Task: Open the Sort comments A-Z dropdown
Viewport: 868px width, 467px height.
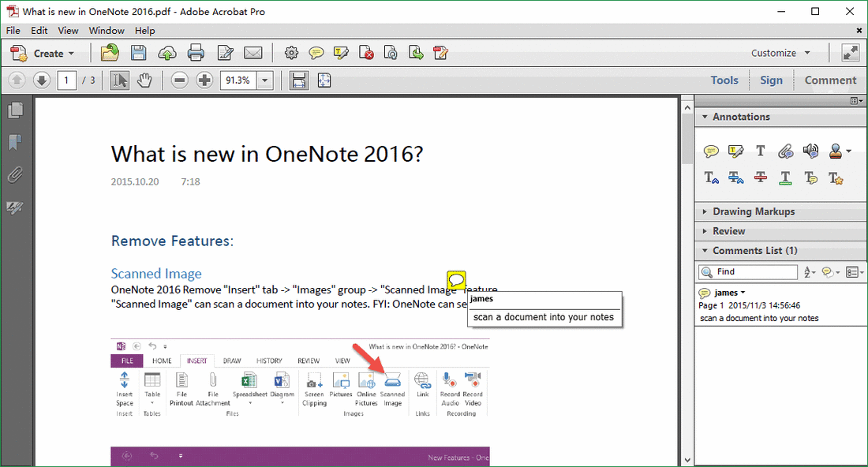Action: (x=810, y=271)
